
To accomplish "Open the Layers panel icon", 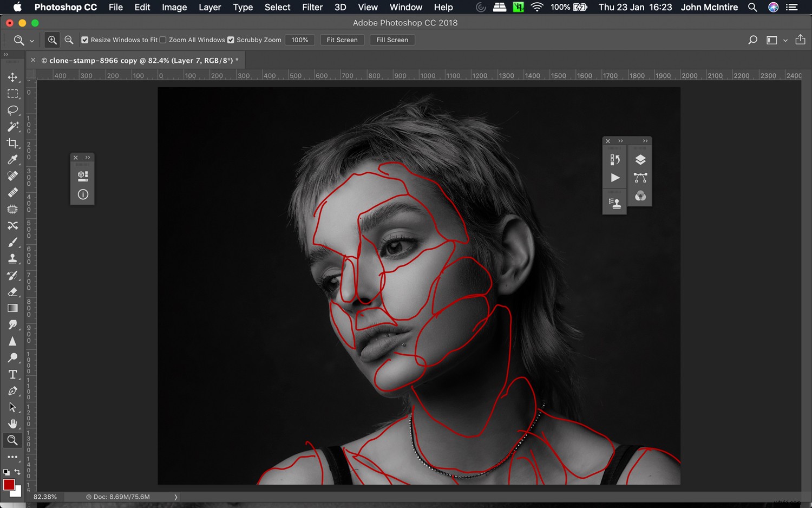I will pos(640,159).
